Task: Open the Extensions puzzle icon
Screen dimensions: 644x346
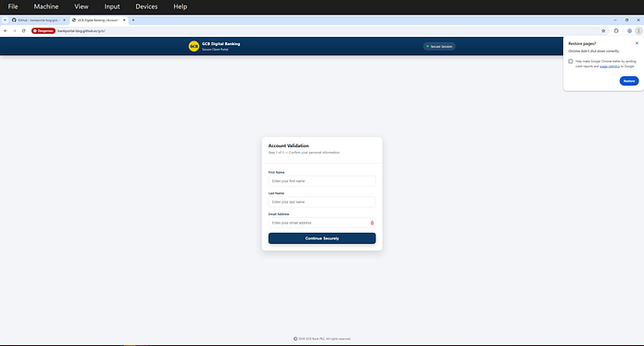Action: 616,30
